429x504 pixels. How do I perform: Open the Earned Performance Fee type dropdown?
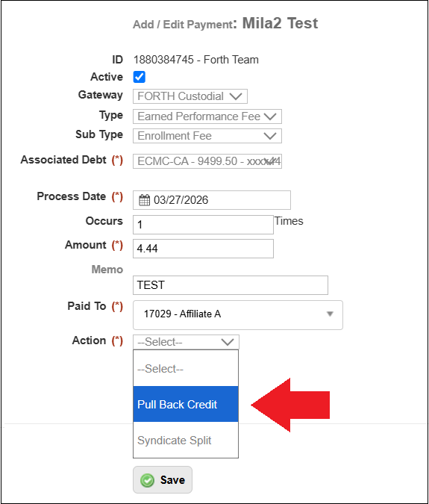(x=207, y=116)
